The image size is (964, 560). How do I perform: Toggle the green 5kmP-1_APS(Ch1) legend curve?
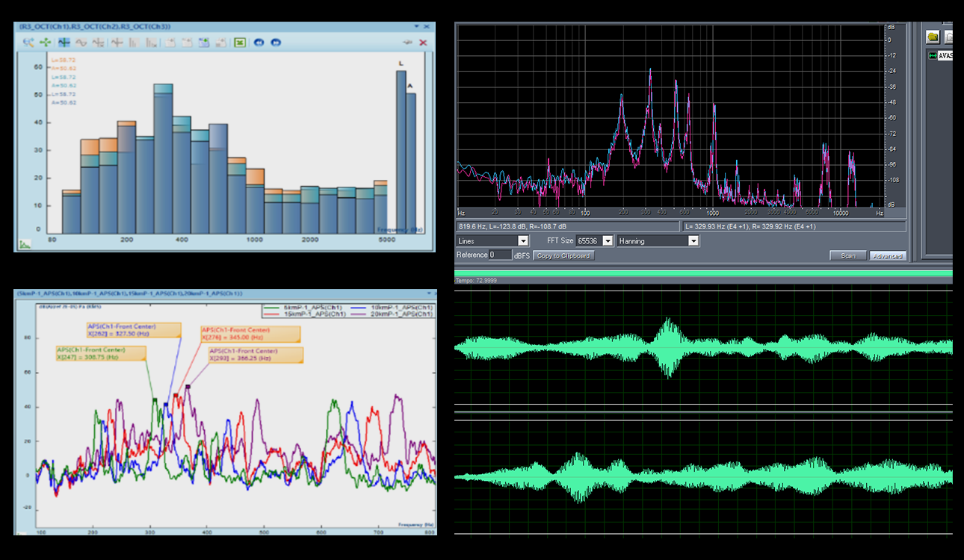click(274, 308)
